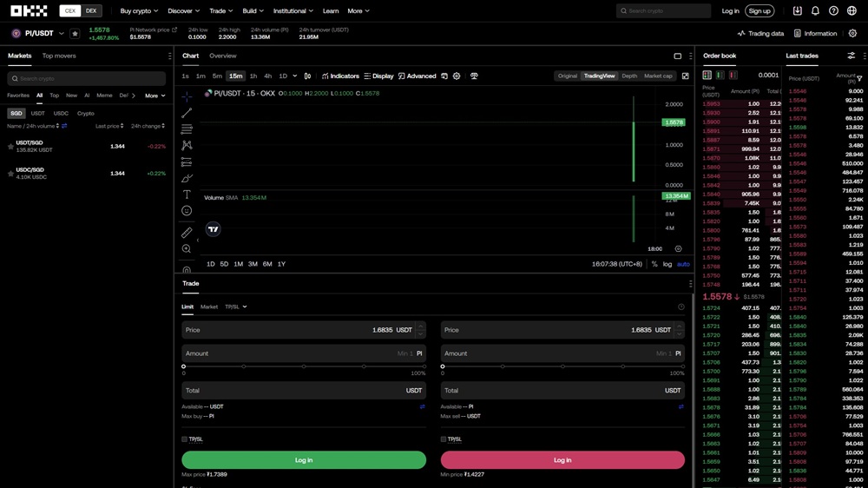Enable TP/SL checkbox on sell form
This screenshot has width=868, height=488.
pos(444,439)
